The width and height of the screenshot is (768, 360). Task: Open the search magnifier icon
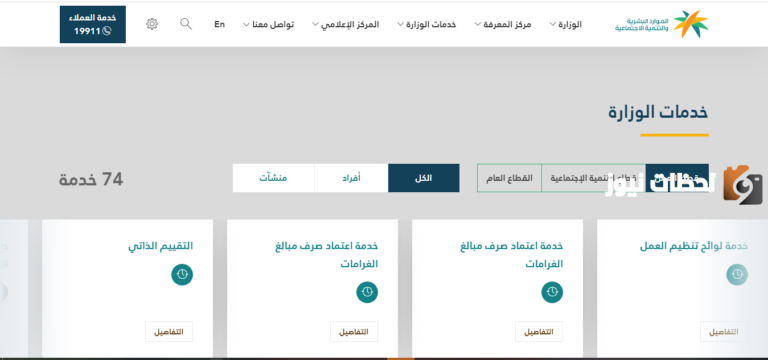[186, 24]
